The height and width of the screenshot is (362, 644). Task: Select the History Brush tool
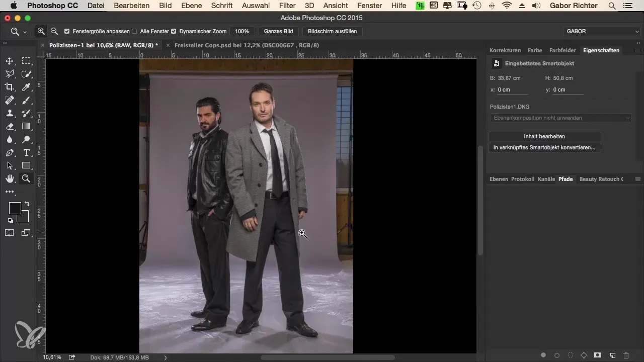(x=26, y=113)
